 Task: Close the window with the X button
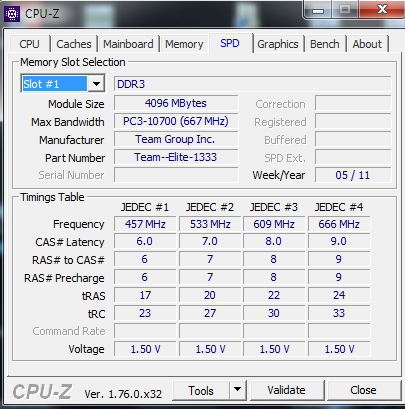pyautogui.click(x=382, y=9)
